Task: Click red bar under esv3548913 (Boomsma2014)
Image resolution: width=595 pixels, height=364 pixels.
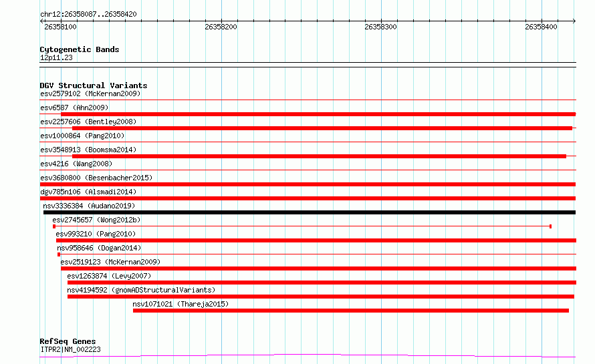Action: pyautogui.click(x=319, y=156)
